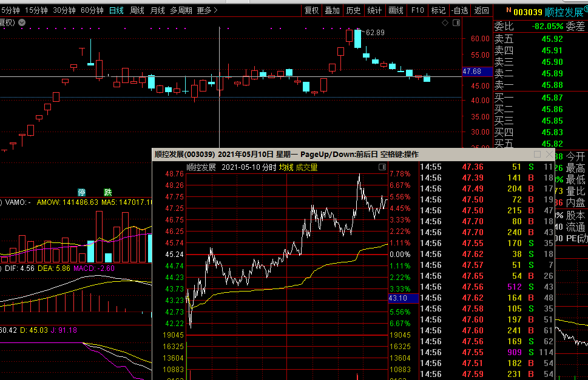This screenshot has height=380, width=588.
Task: Click the D: 45.03 KDJ value
Action: click(34, 330)
